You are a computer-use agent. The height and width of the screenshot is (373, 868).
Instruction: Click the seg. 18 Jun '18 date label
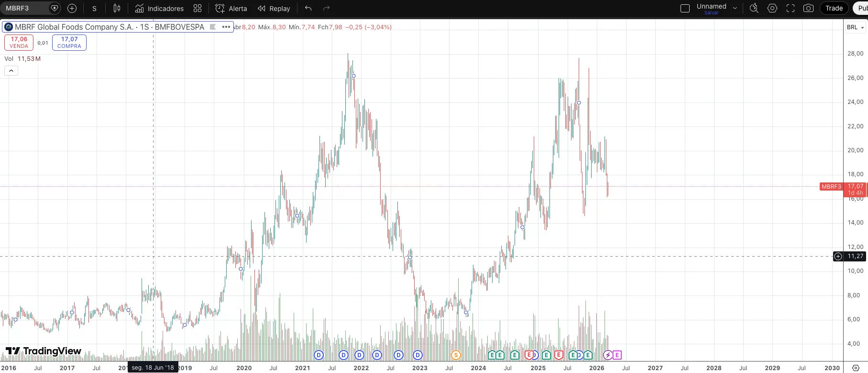(x=153, y=368)
